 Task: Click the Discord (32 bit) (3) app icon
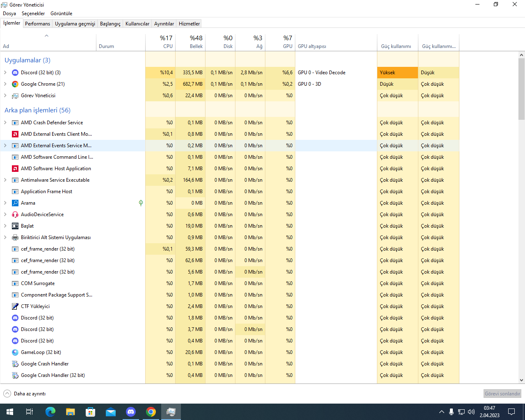tap(15, 73)
